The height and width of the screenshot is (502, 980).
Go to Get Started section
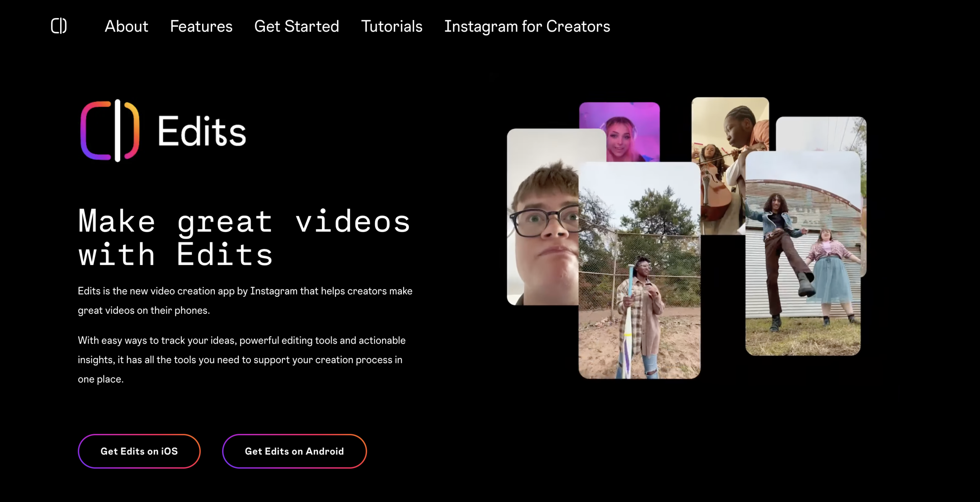click(297, 26)
